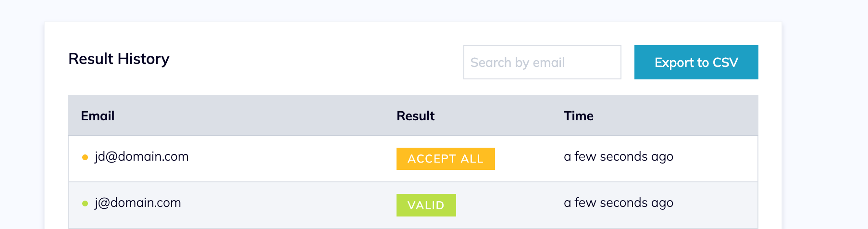Click the yellow status dot beside jd@domain.com
The height and width of the screenshot is (229, 868).
(x=85, y=157)
